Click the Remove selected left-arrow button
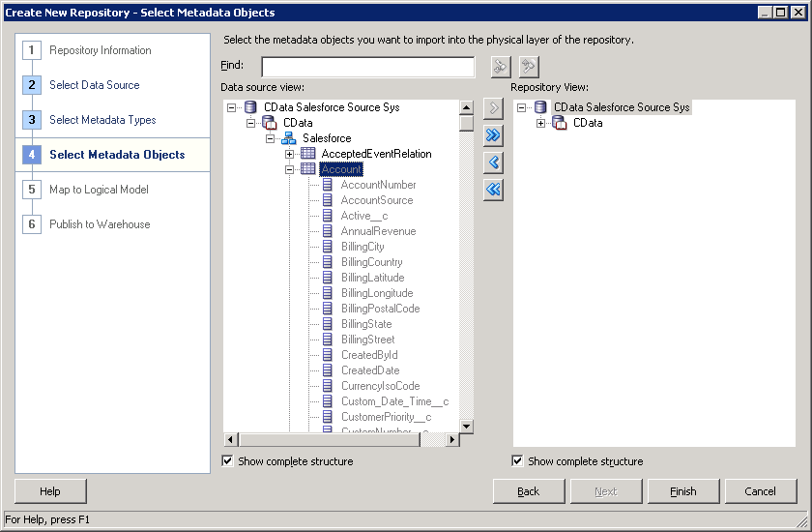Image resolution: width=812 pixels, height=532 pixels. (493, 163)
